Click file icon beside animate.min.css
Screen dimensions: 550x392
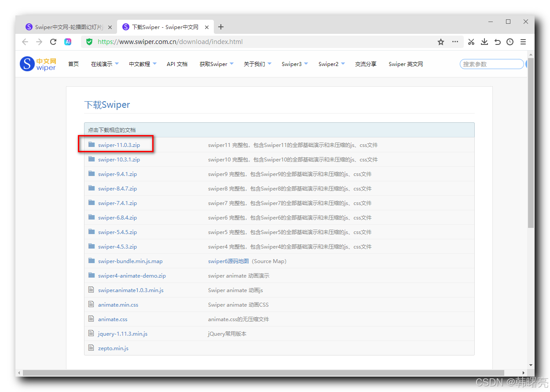coord(92,304)
